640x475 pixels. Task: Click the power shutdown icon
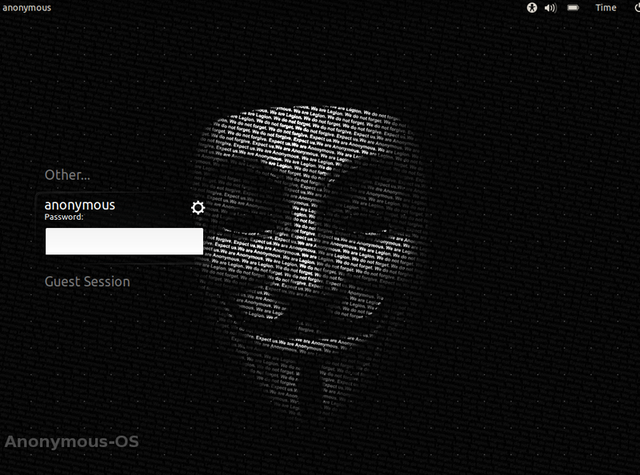(636, 8)
